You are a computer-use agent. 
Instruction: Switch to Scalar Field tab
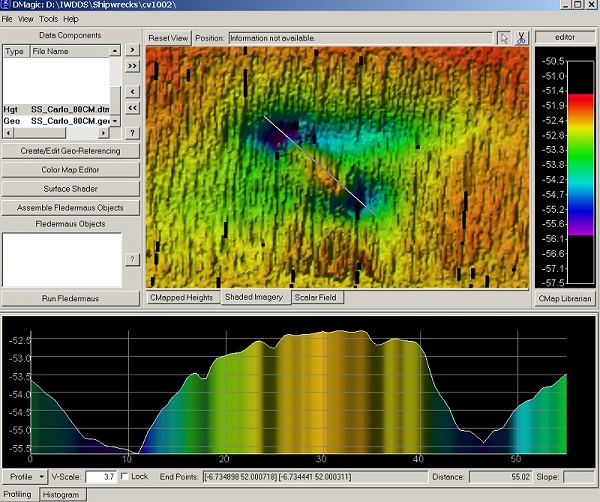pos(316,298)
